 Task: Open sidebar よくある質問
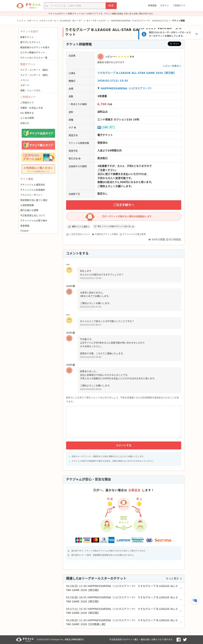click(x=27, y=118)
